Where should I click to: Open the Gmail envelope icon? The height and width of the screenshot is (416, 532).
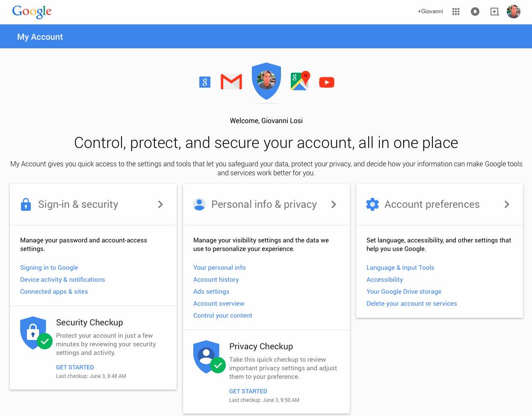point(231,82)
